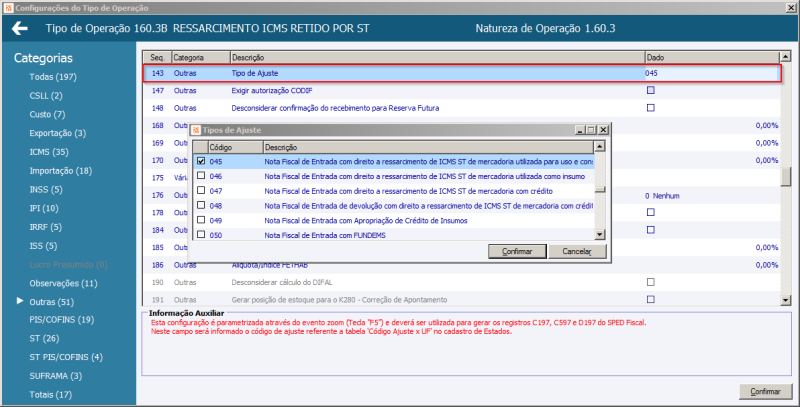Cancel the Tipos de Ajuste dialog
800x407 pixels.
[577, 251]
